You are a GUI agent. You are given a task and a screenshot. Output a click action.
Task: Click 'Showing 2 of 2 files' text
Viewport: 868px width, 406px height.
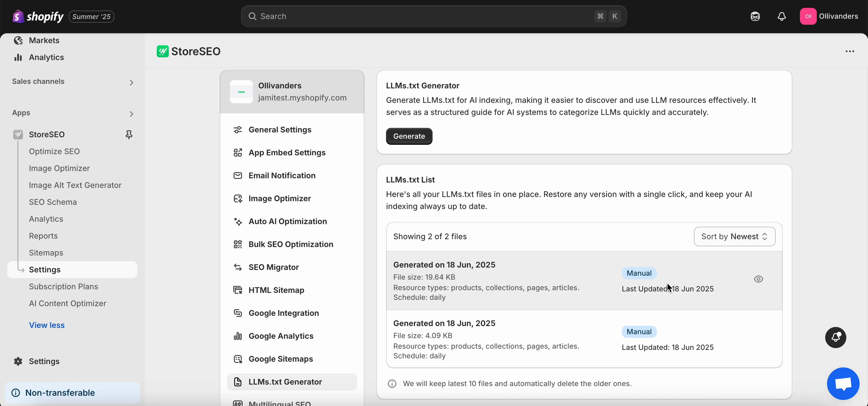coord(430,237)
